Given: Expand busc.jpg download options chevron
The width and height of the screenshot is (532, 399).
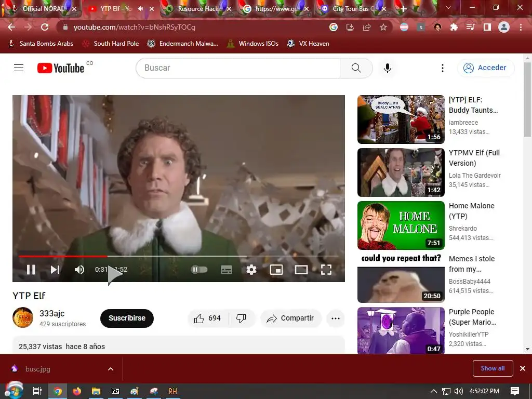Looking at the screenshot, I should pos(111,369).
